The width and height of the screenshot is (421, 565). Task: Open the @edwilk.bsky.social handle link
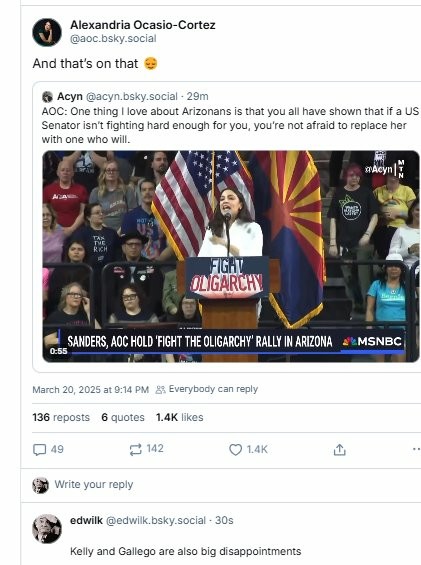pos(156,521)
